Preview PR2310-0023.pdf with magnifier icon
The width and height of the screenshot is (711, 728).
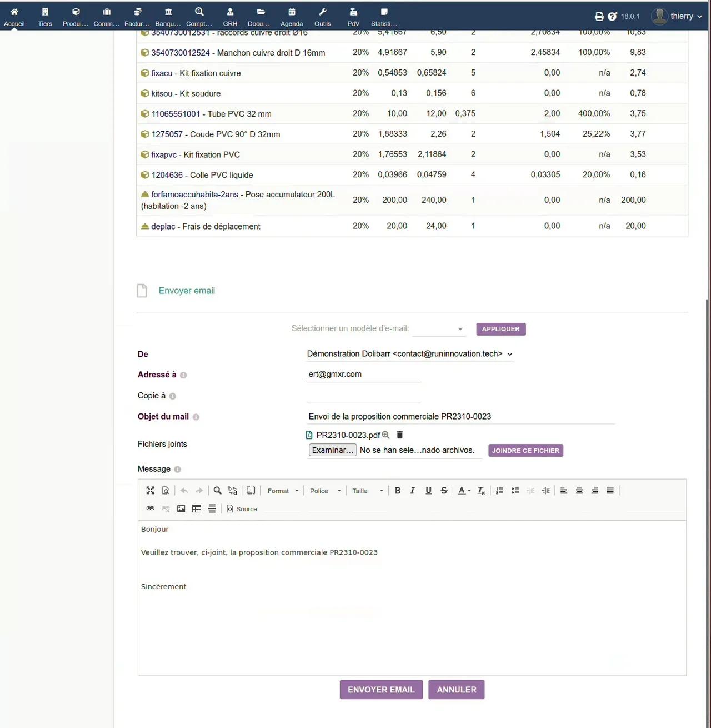pyautogui.click(x=385, y=435)
